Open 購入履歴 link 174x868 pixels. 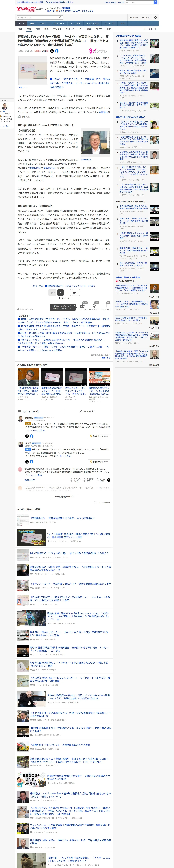(x=146, y=18)
